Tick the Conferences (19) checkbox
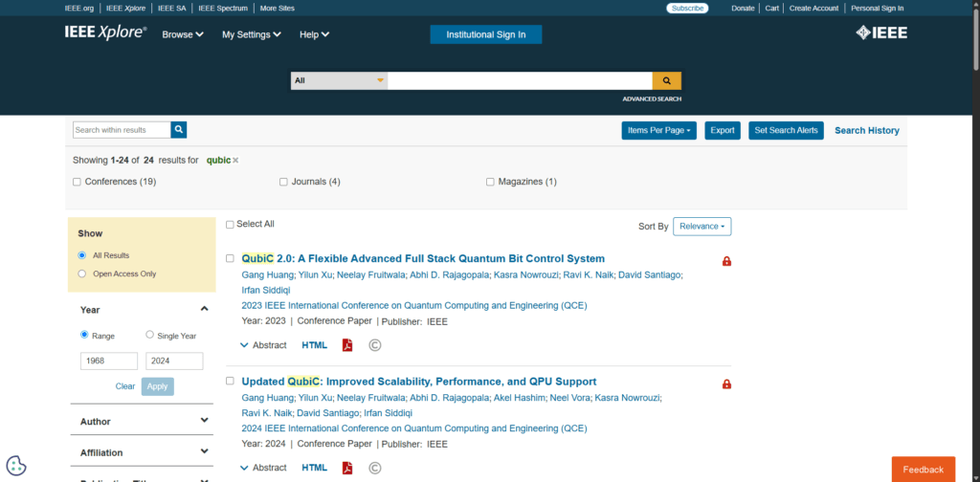This screenshot has width=980, height=482. pos(77,182)
